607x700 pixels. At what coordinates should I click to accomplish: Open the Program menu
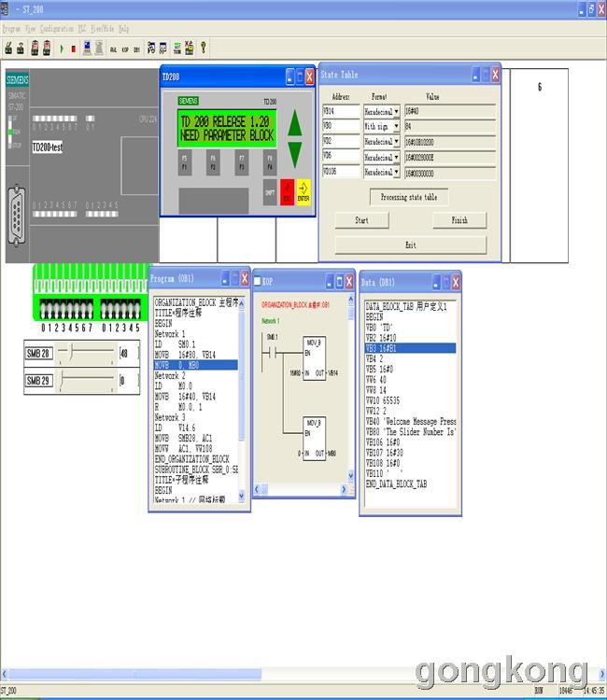point(11,29)
